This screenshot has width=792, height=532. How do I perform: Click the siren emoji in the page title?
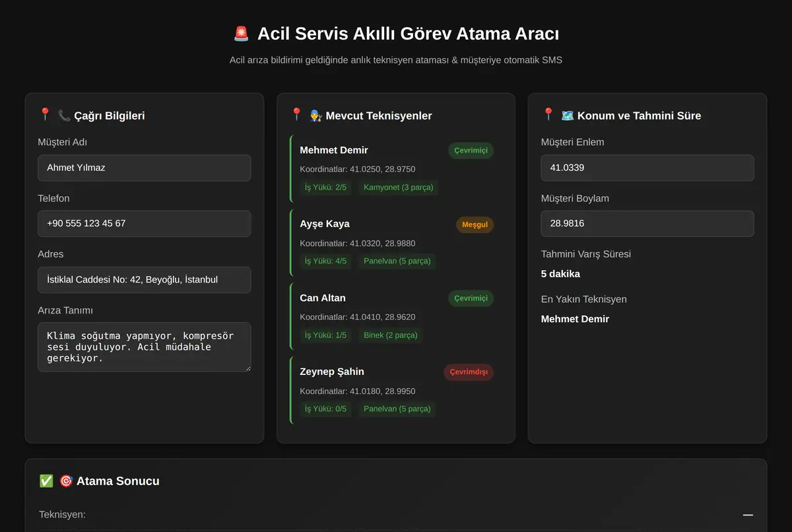click(242, 34)
